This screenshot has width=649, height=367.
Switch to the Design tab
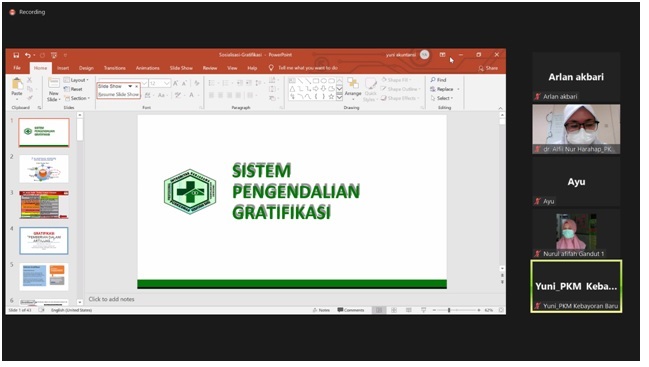(x=86, y=68)
